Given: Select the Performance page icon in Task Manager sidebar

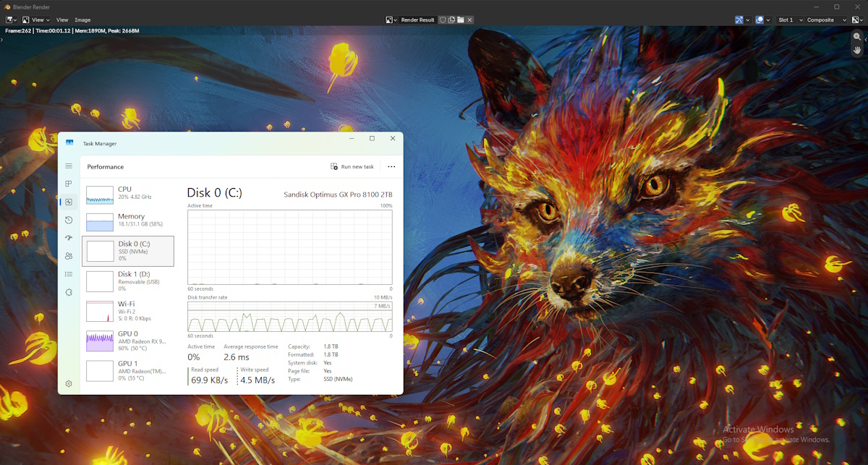Looking at the screenshot, I should coord(69,202).
